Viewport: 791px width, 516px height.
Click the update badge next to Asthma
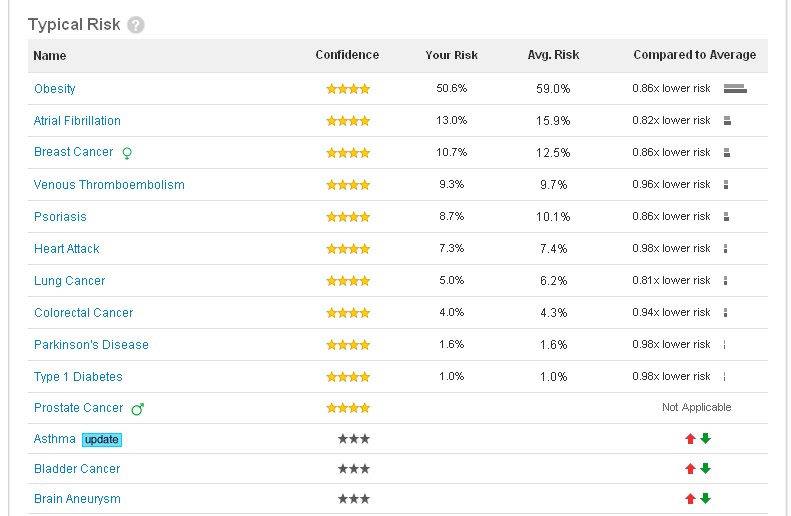click(102, 439)
